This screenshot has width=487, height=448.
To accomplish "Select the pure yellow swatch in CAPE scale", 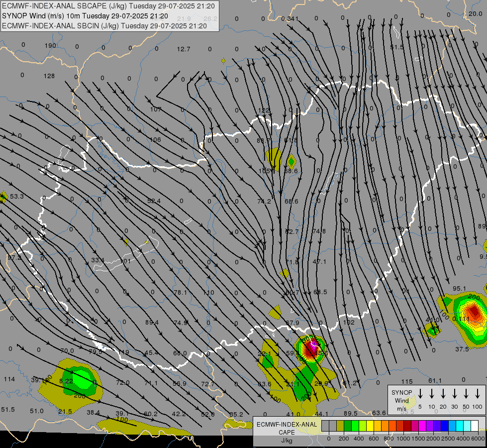I will click(370, 426).
